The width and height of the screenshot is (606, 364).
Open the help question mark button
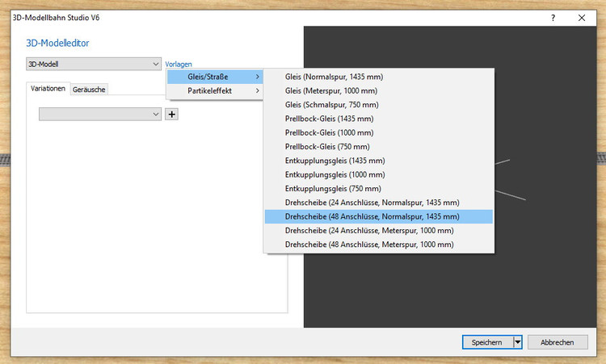pos(553,18)
